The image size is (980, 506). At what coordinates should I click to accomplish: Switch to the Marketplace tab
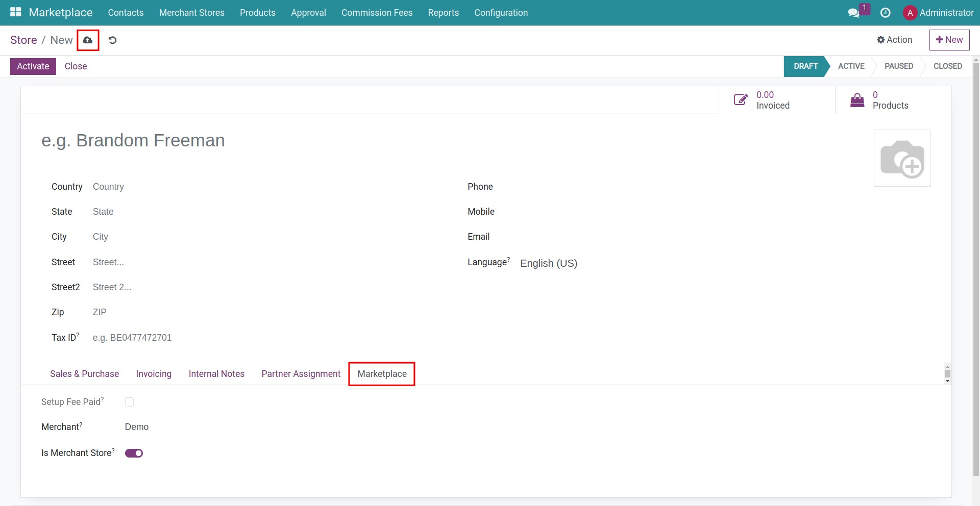382,374
